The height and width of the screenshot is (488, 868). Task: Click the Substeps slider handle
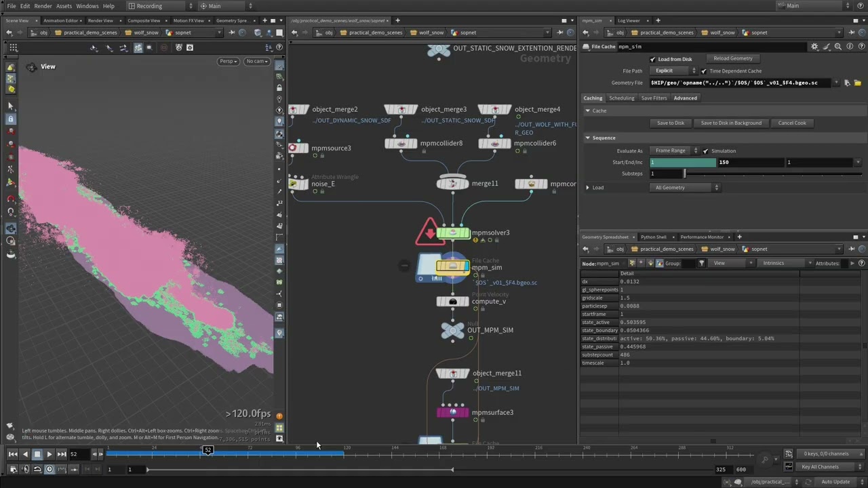[x=684, y=174]
